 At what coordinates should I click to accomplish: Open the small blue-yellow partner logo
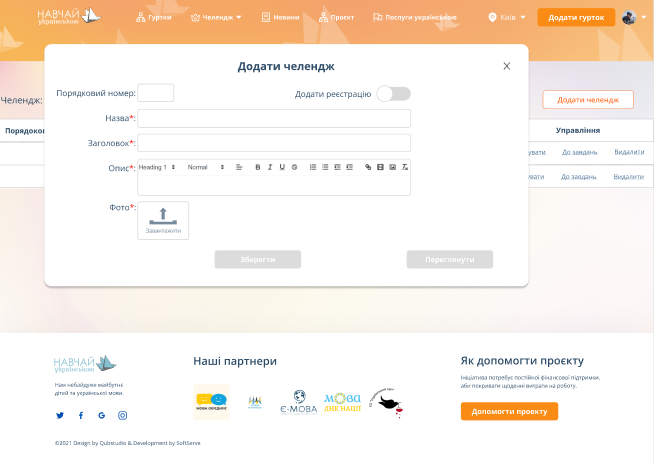pos(255,403)
